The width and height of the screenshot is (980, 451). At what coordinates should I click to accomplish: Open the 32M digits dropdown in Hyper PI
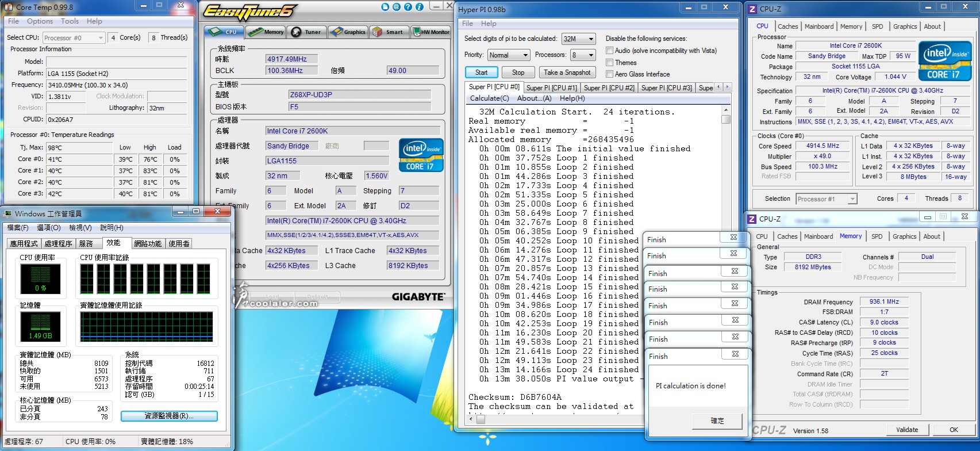578,39
